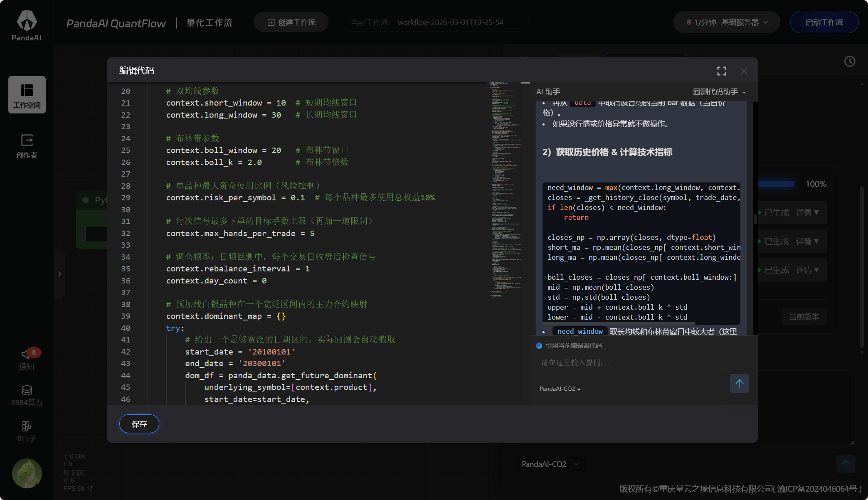868x500 pixels.
Task: Click the 保存 save button
Action: point(139,424)
